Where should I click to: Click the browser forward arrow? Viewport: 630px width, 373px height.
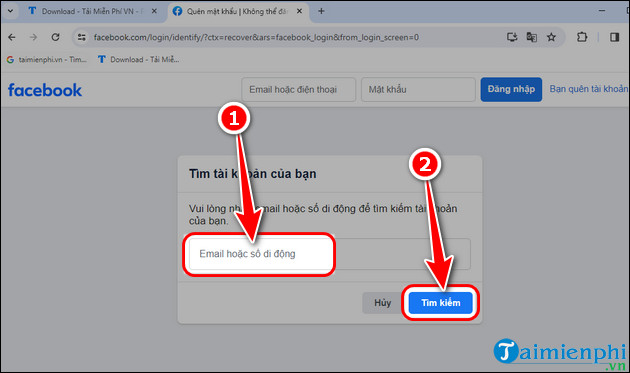pyautogui.click(x=33, y=37)
